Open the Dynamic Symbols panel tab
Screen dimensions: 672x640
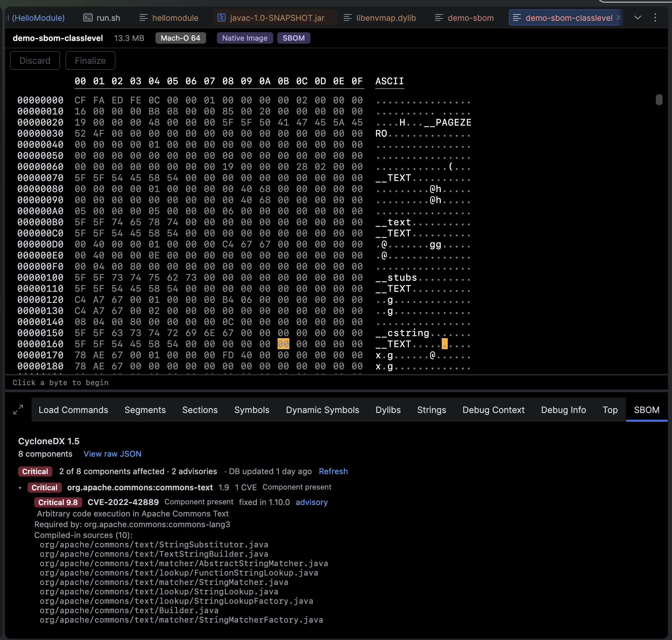point(323,410)
